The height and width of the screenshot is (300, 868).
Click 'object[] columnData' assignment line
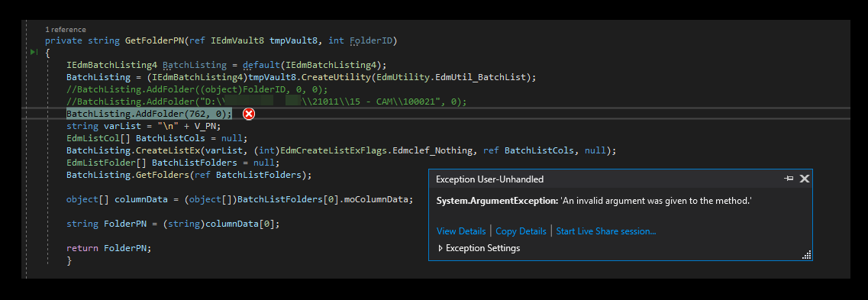(240, 199)
